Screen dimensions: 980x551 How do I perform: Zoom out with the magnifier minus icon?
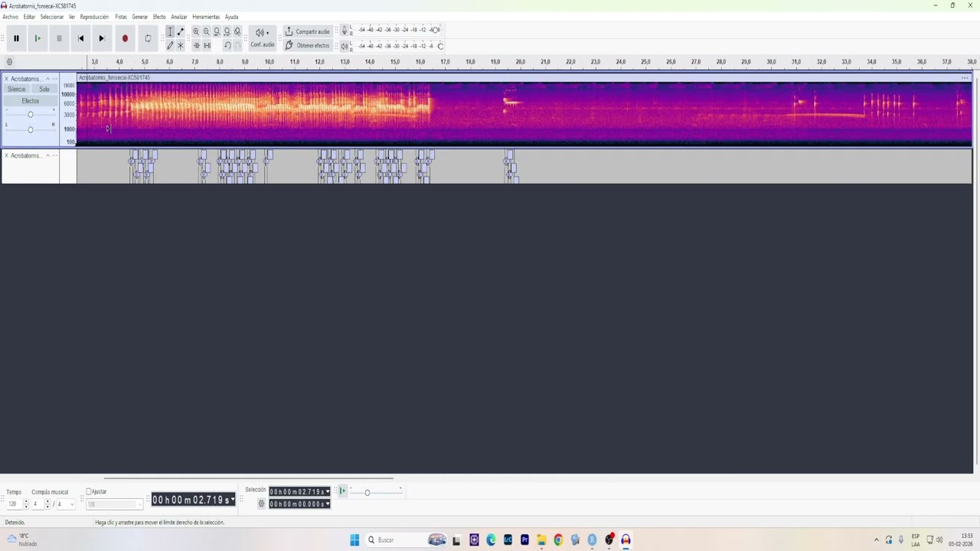(206, 31)
